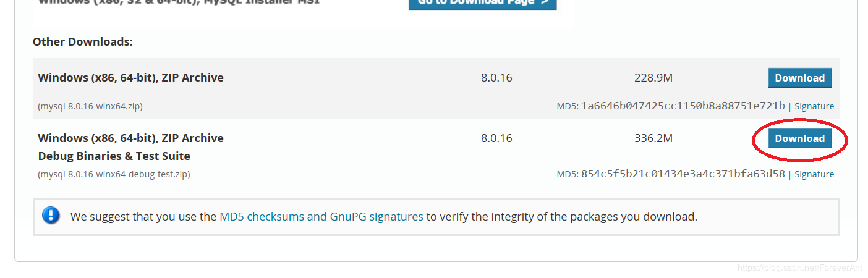
Task: Click the MD5 hash starting with 1a6646b
Action: point(683,106)
